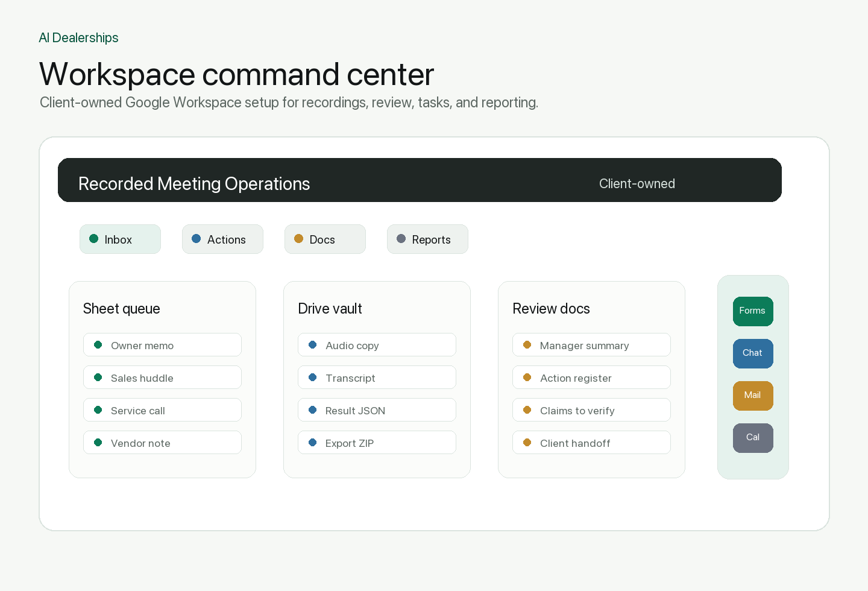Open the Export ZIP item
Image resolution: width=868 pixels, height=591 pixels.
[x=377, y=443]
